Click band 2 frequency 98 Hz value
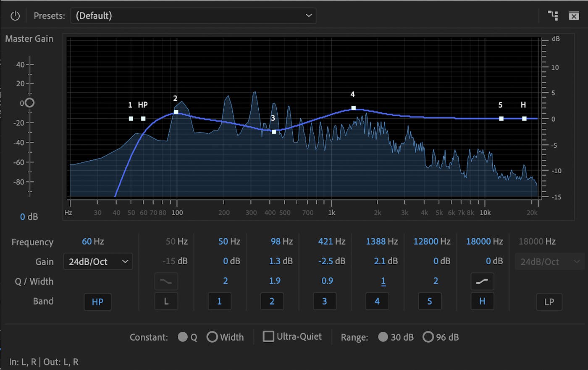The image size is (588, 370). (x=282, y=242)
